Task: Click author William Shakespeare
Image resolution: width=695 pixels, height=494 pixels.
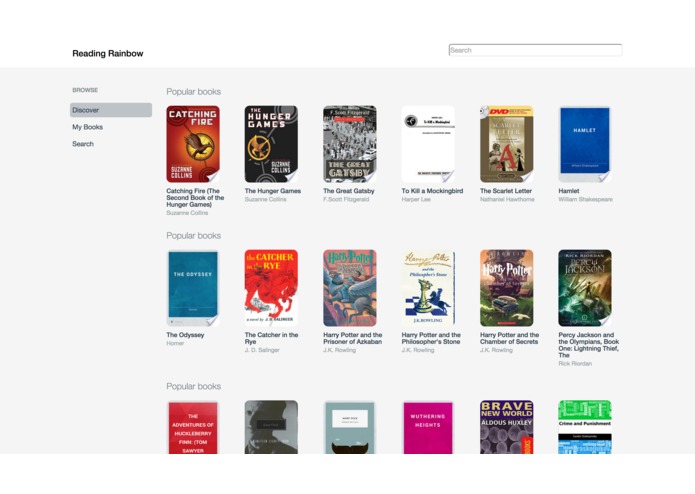Action: 585,199
